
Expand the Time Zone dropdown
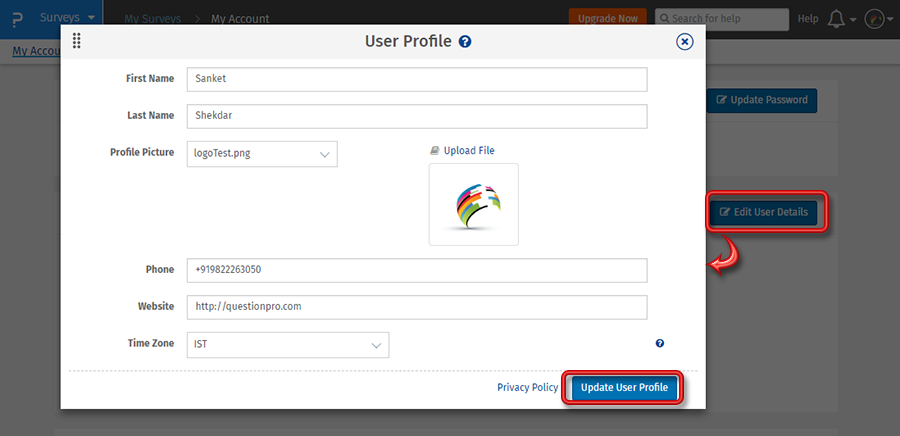288,345
